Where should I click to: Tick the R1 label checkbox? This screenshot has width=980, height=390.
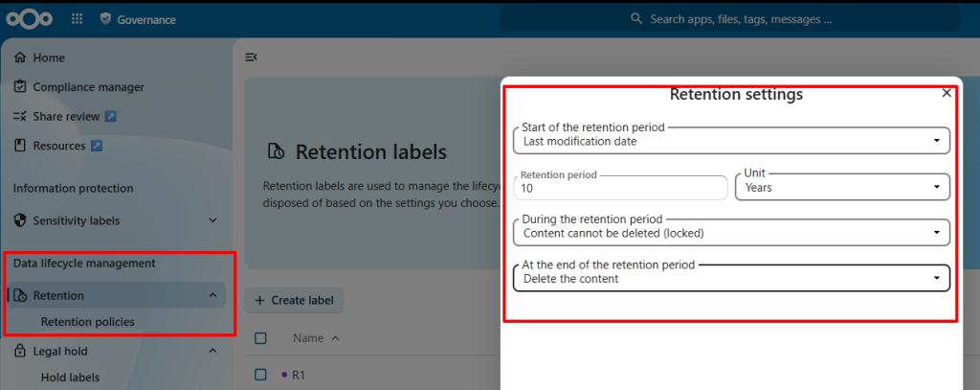[x=260, y=375]
